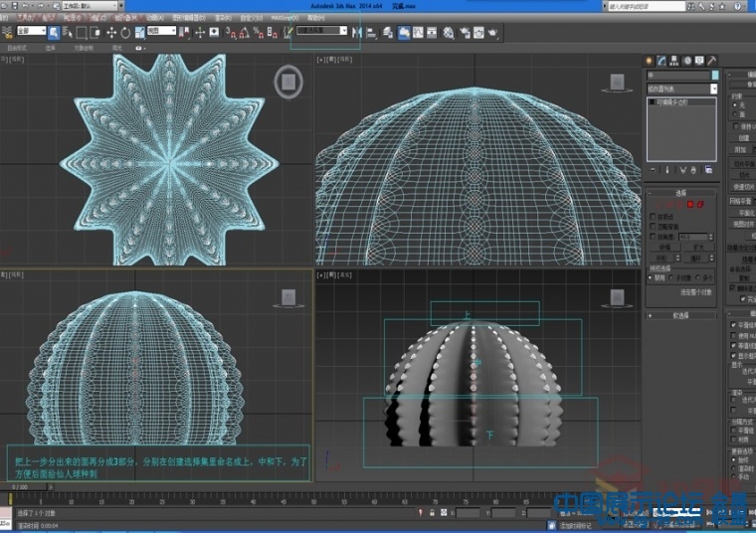Open the Schematic View
Image resolution: width=756 pixels, height=533 pixels.
[x=432, y=33]
